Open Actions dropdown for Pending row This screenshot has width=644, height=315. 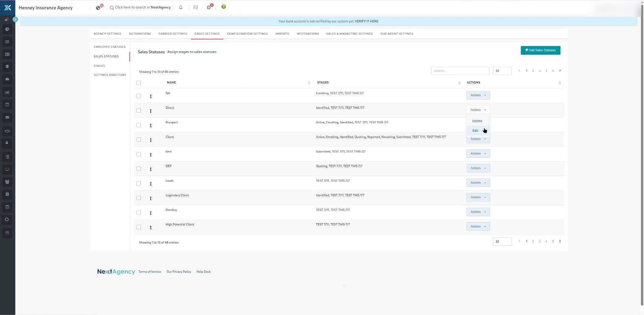pyautogui.click(x=478, y=212)
